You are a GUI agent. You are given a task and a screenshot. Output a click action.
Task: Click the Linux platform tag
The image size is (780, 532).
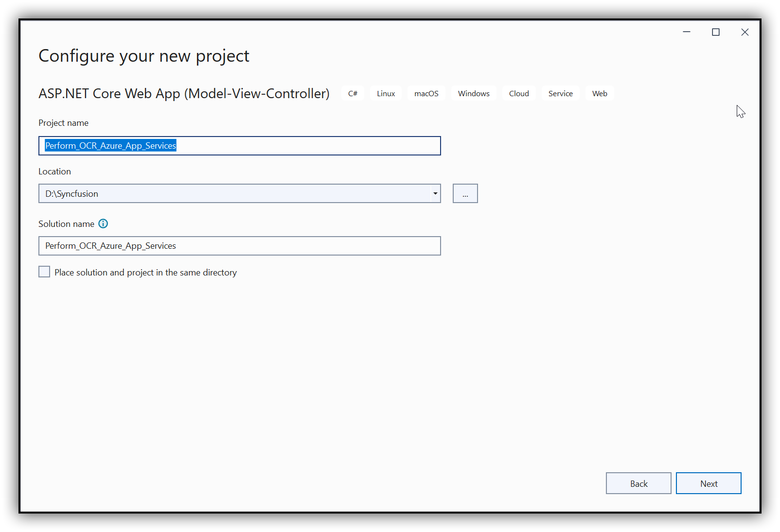386,93
